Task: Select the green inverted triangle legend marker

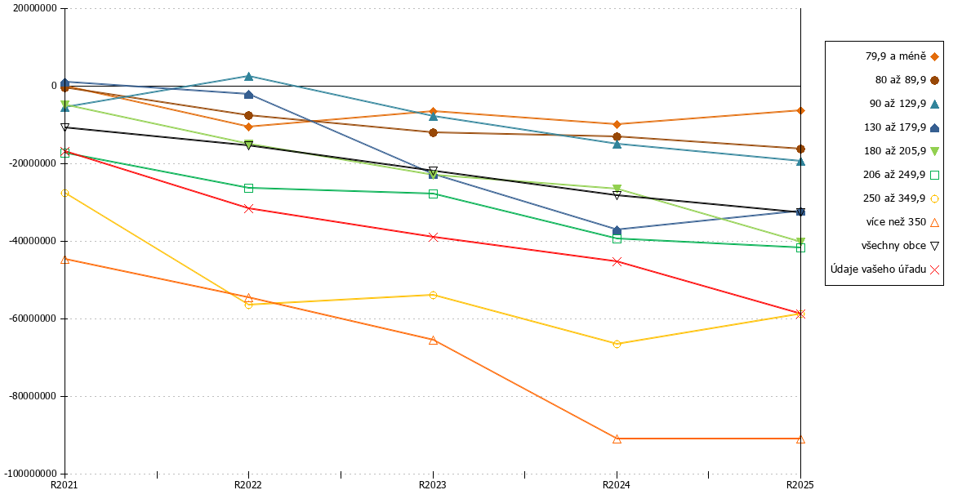Action: click(x=934, y=151)
